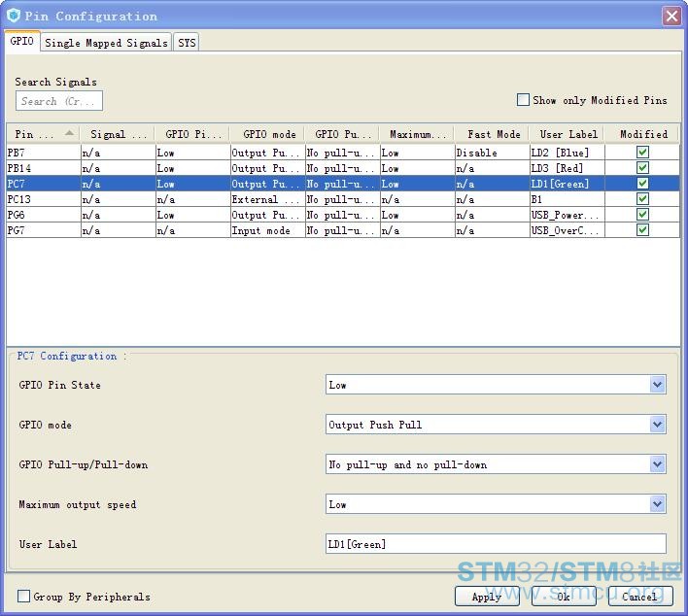Screen dimensions: 688x616
Task: Click the Ok button
Action: pyautogui.click(x=564, y=597)
